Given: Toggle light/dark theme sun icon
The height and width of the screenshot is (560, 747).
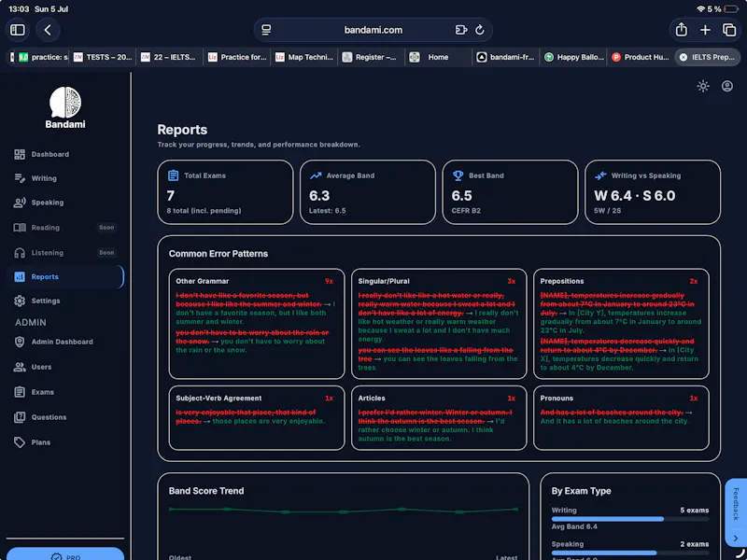Looking at the screenshot, I should pos(703,86).
